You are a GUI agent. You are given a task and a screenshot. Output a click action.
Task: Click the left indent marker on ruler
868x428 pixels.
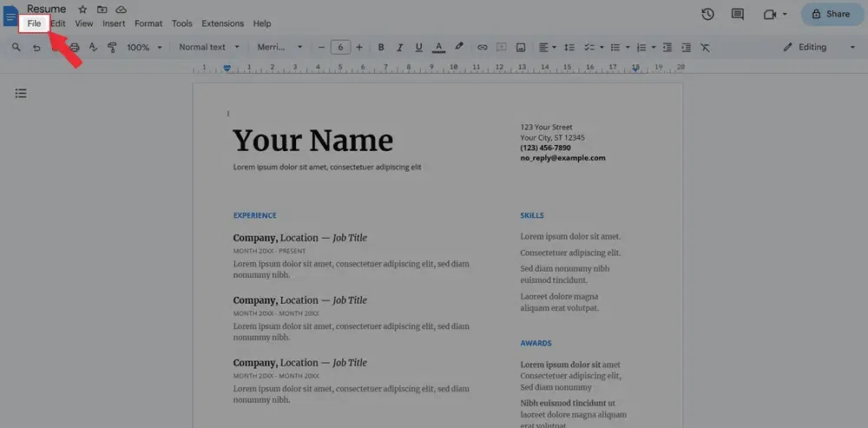click(227, 68)
